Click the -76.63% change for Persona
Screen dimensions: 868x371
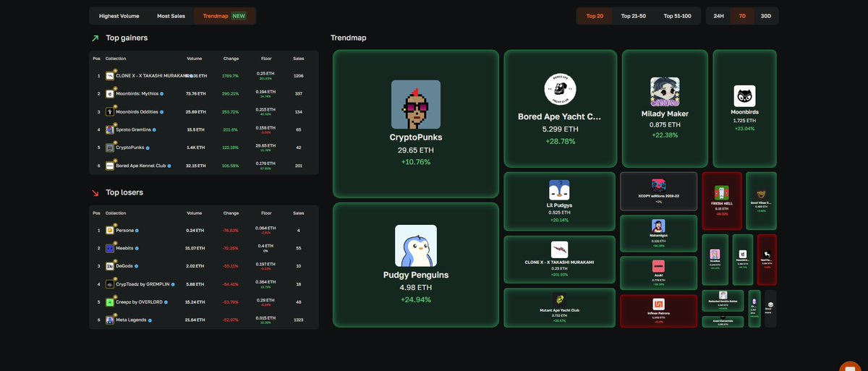[231, 231]
